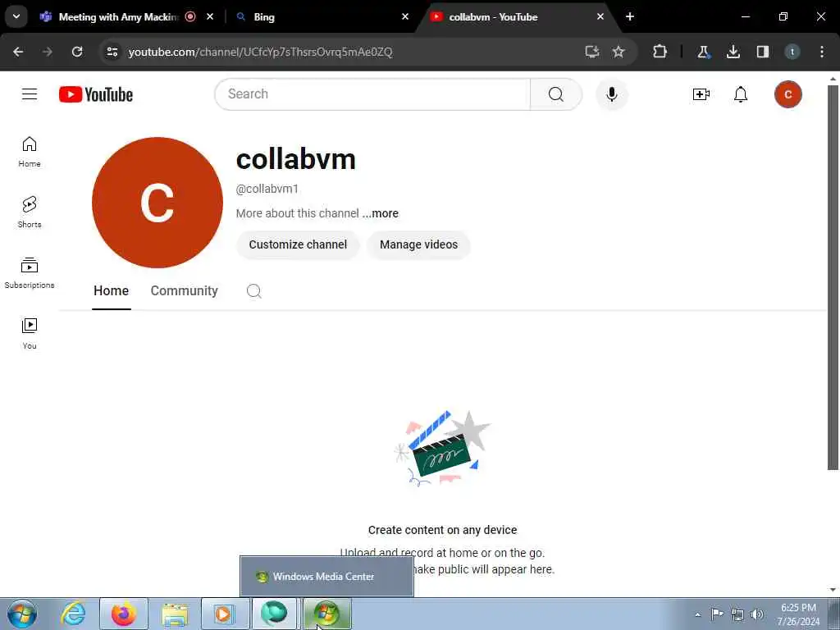Show hidden tray icons arrow
The image size is (840, 630).
coord(697,614)
